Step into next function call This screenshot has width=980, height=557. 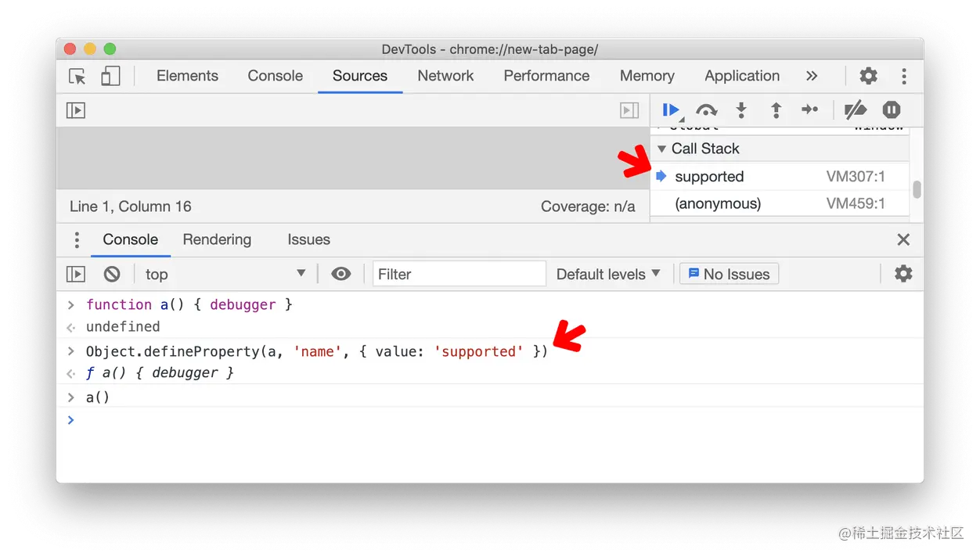(x=741, y=110)
